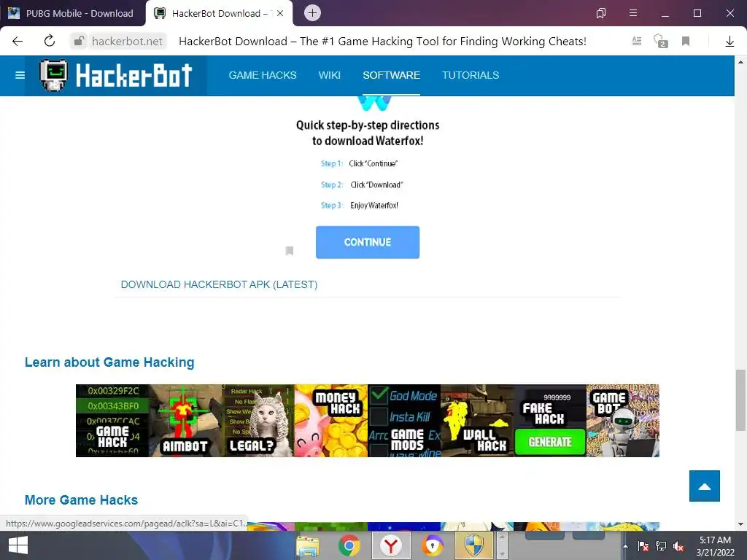Image resolution: width=747 pixels, height=560 pixels.
Task: Open File Explorer from taskbar
Action: (309, 545)
